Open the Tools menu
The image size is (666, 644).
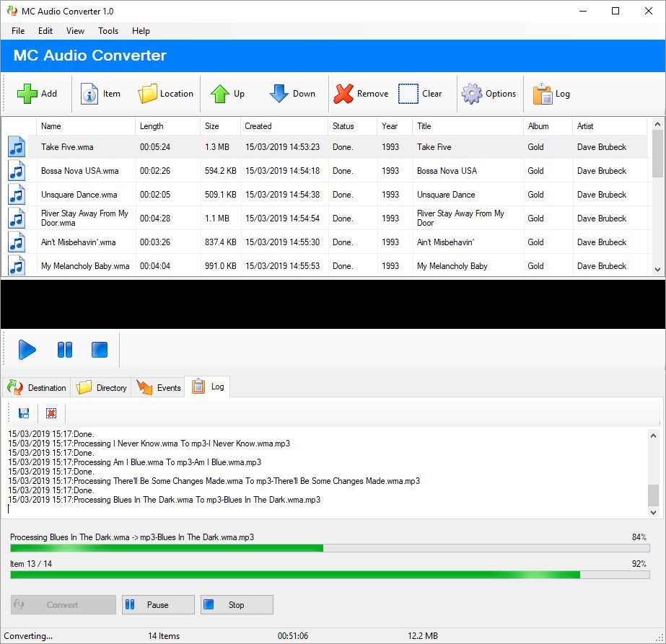(x=108, y=31)
